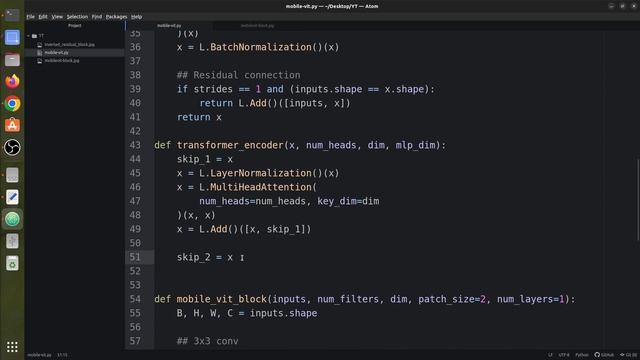Click the inverted_residual_block.jpg file icon
This screenshot has height=360, width=640.
pos(40,44)
